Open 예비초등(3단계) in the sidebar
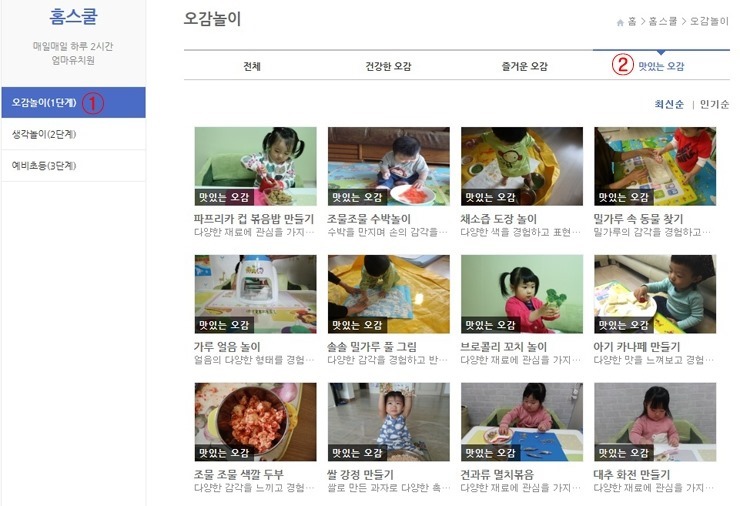The image size is (740, 506). (74, 166)
